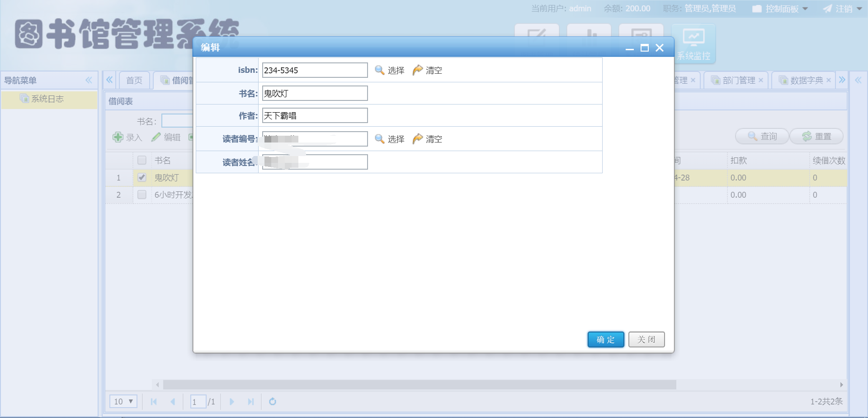Click the horizontal scrollbar of table

pos(420,385)
